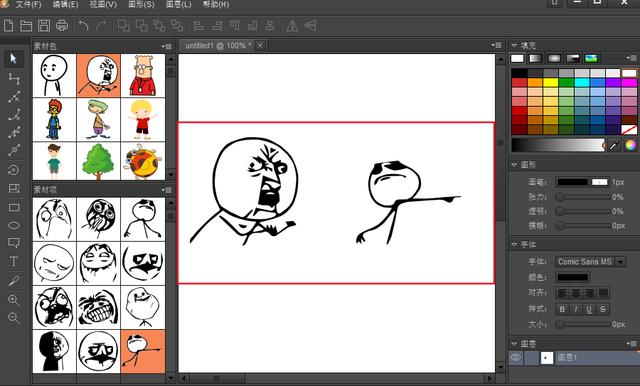Click the 模糊 blur slider handle
640x386 pixels.
[x=560, y=225]
